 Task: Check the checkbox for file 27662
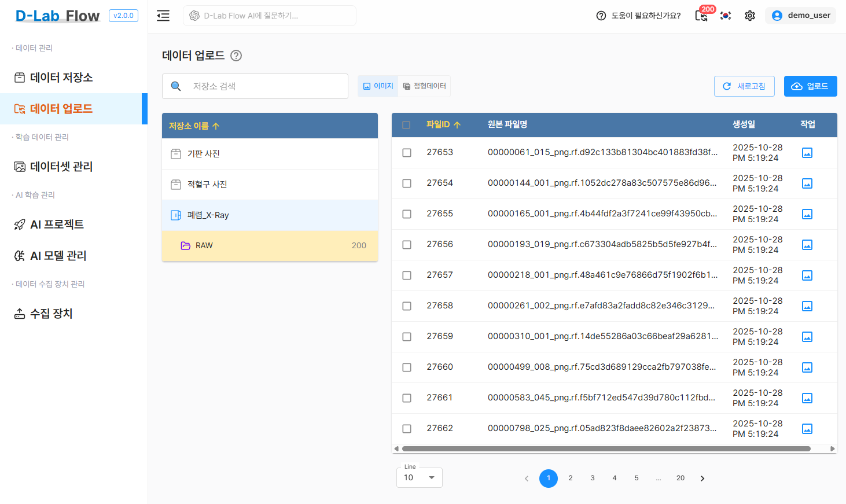(406, 428)
